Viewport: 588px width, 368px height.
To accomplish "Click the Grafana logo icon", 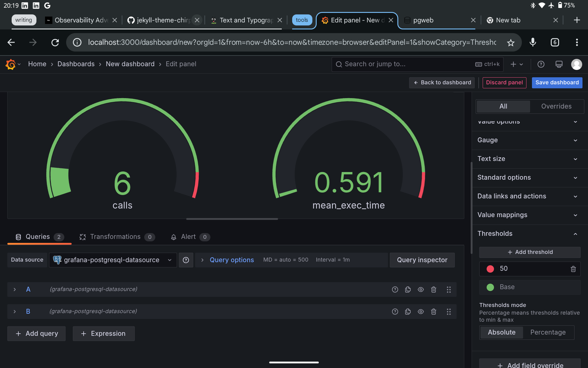I will 11,64.
